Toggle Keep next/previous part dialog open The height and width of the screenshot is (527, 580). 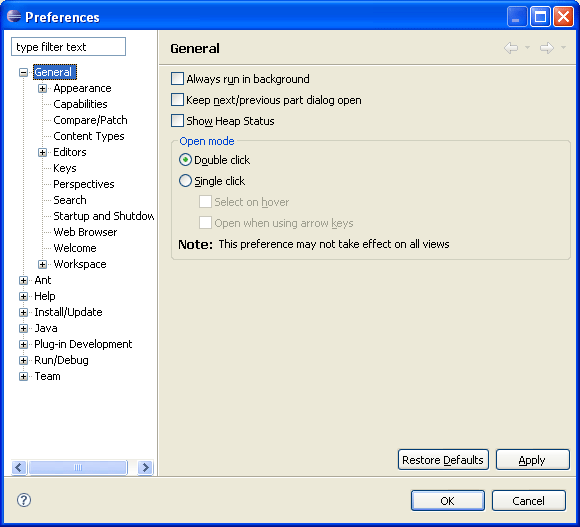coord(177,100)
